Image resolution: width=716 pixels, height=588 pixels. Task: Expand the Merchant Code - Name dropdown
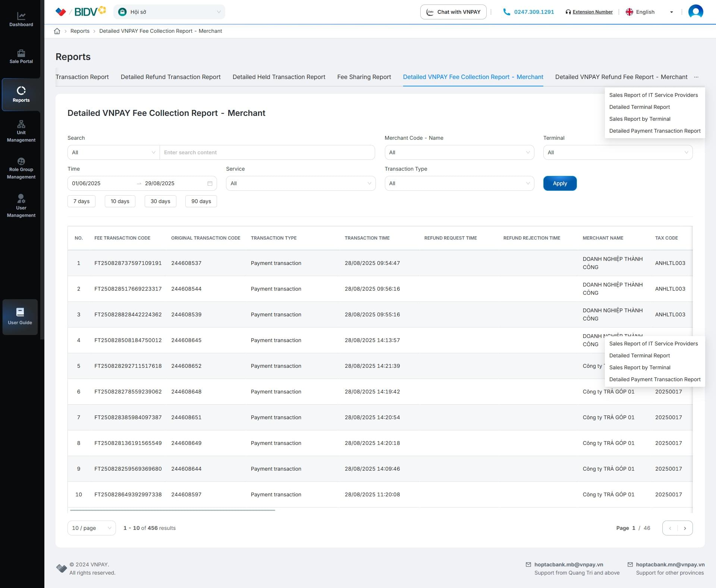pos(459,152)
